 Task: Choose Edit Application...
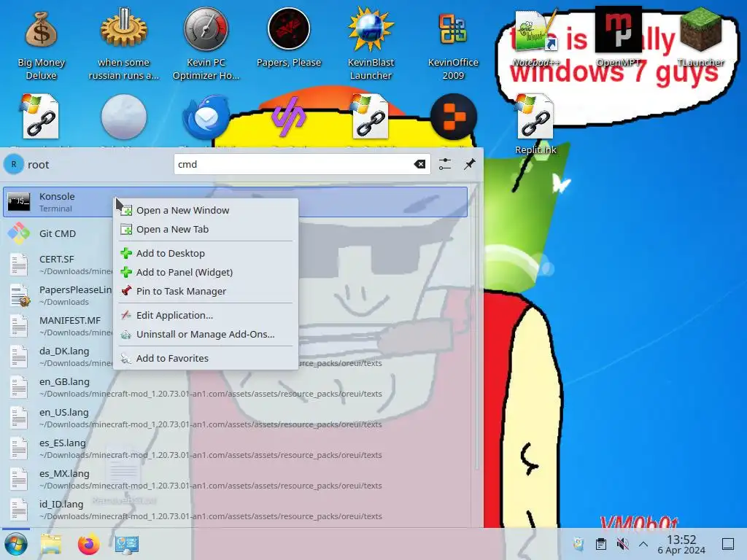[x=206, y=315]
